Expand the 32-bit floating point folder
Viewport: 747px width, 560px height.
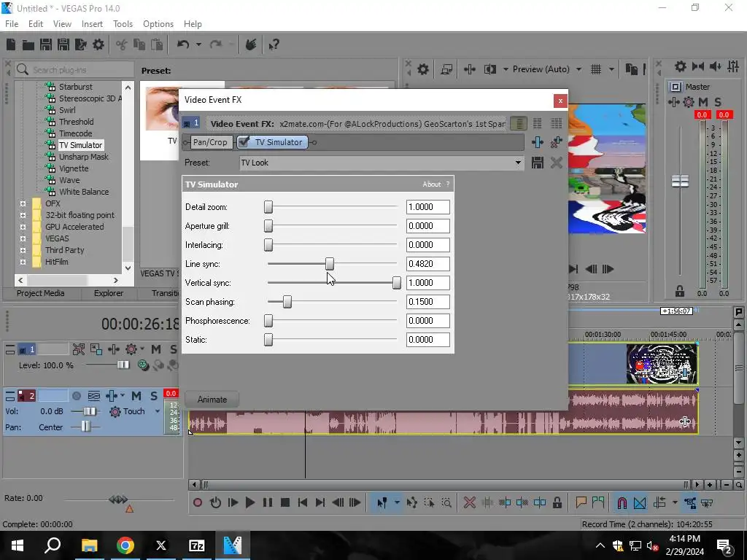[x=23, y=215]
